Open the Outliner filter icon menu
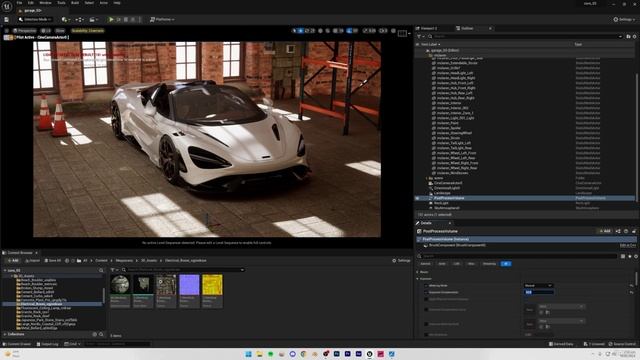 (420, 36)
